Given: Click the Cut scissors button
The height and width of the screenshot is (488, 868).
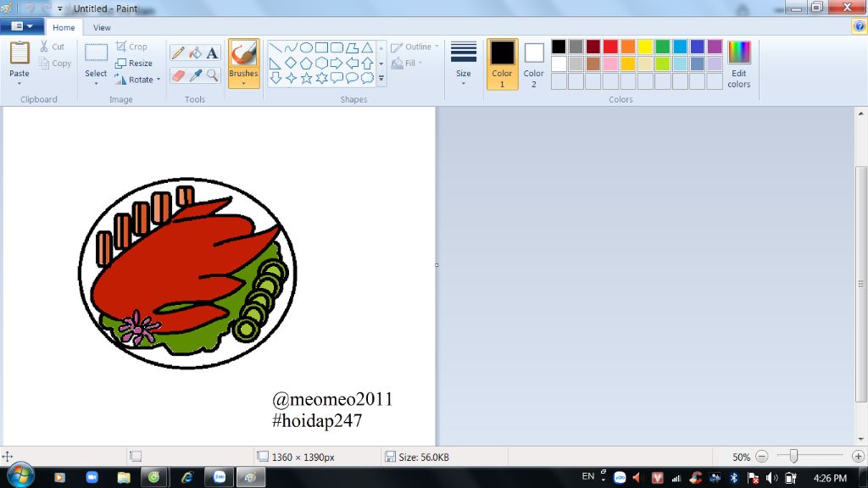Looking at the screenshot, I should click(52, 47).
